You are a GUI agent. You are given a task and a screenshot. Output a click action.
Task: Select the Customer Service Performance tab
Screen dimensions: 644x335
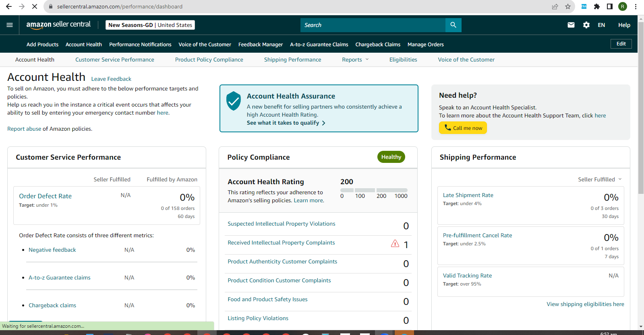coord(115,60)
